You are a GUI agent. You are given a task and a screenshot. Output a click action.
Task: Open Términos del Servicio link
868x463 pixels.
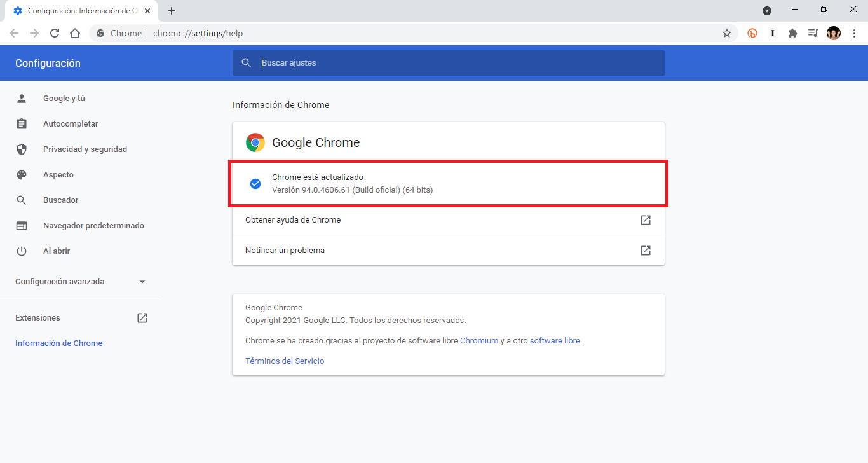pyautogui.click(x=285, y=361)
